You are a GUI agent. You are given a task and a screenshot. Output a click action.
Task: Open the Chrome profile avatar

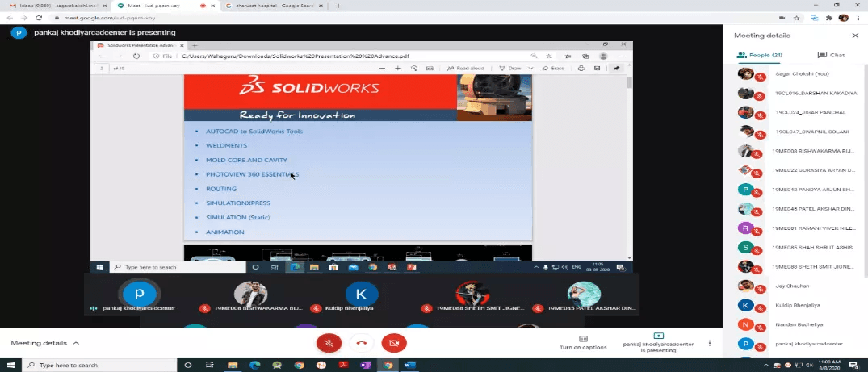[844, 18]
